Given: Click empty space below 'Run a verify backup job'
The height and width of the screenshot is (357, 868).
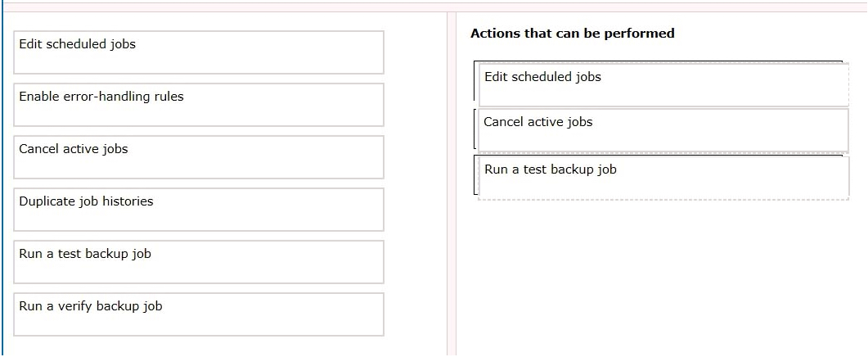Looking at the screenshot, I should tap(199, 346).
